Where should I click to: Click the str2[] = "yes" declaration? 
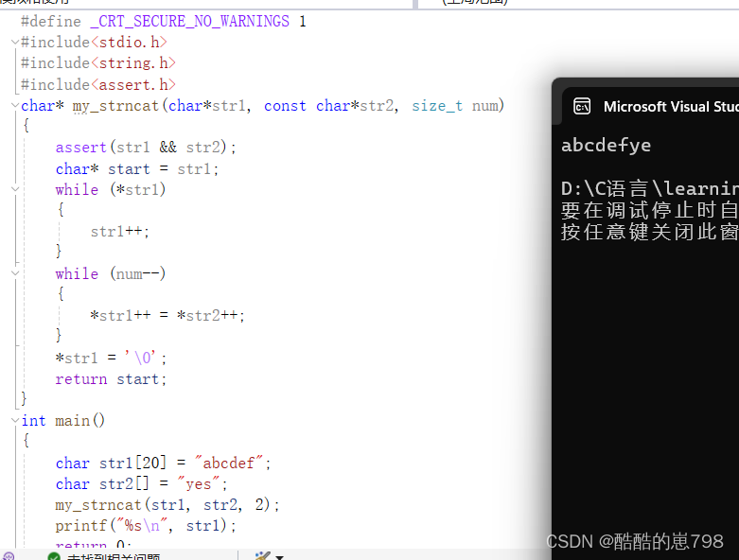141,484
